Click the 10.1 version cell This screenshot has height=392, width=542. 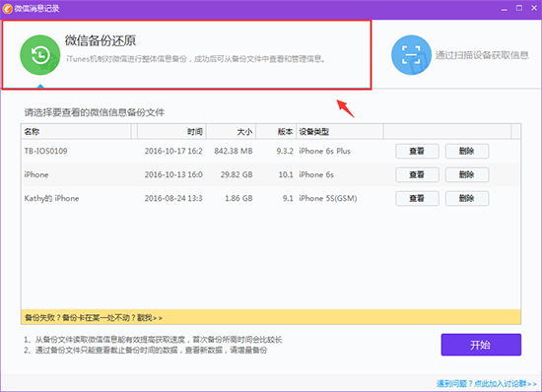coord(286,174)
